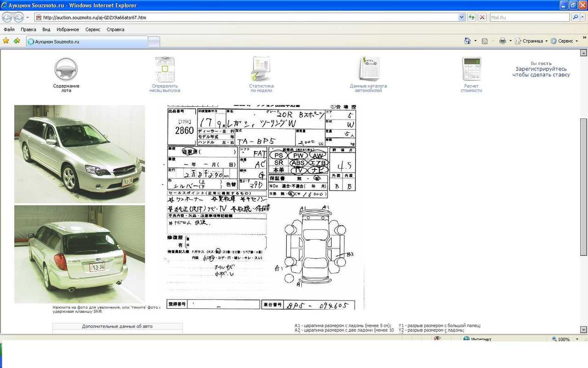
Task: Start a search with magnifier icon
Action: click(575, 17)
